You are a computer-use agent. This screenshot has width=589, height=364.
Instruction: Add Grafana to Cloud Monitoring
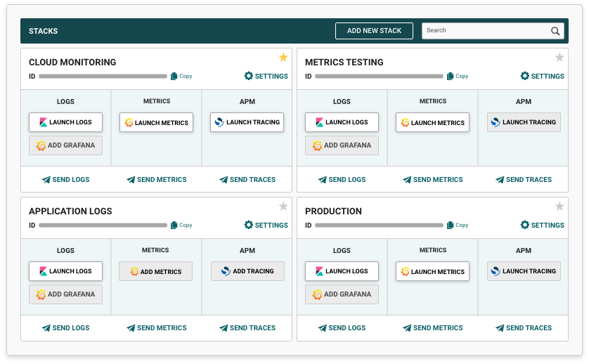click(x=66, y=145)
